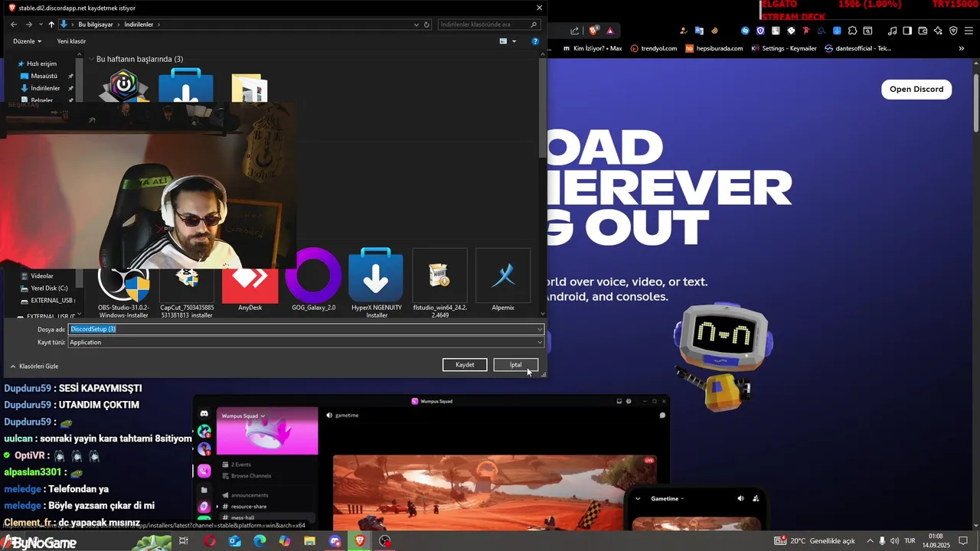Screen dimensions: 980x551
Task: Toggle the browser sidebar panel icon
Action: (x=907, y=31)
